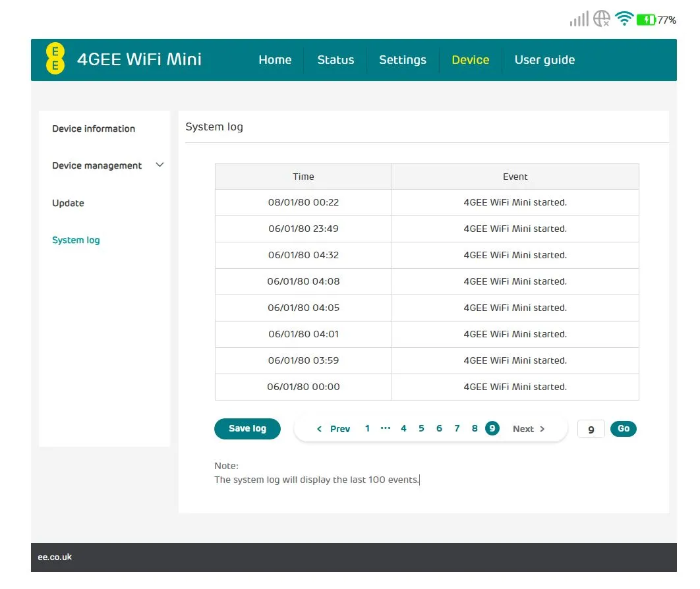Click the battery indicator icon
Image resolution: width=700 pixels, height=589 pixels.
tap(647, 19)
